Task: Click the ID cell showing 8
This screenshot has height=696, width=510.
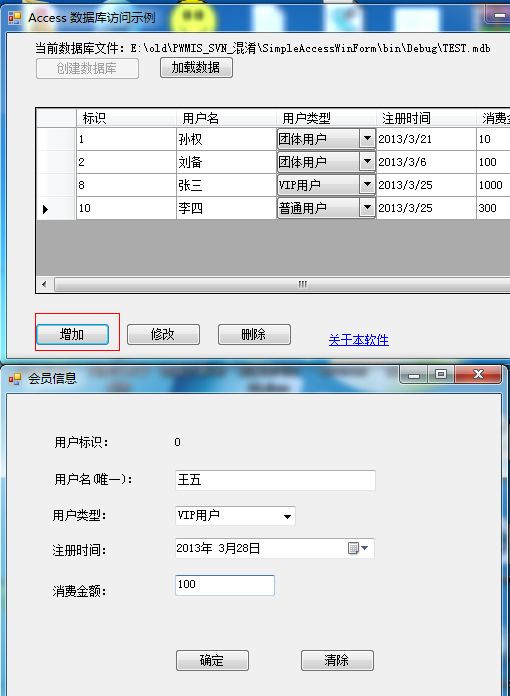Action: point(126,185)
